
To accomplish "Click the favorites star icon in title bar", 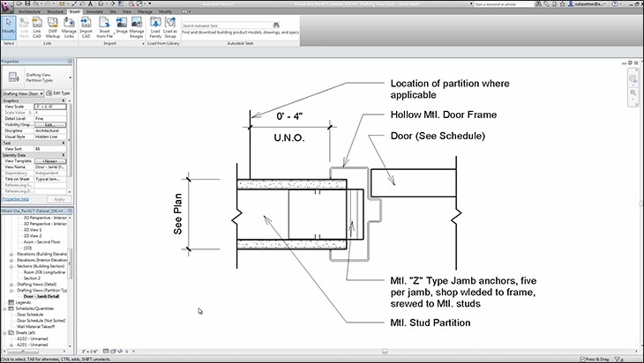I will pos(562,4).
